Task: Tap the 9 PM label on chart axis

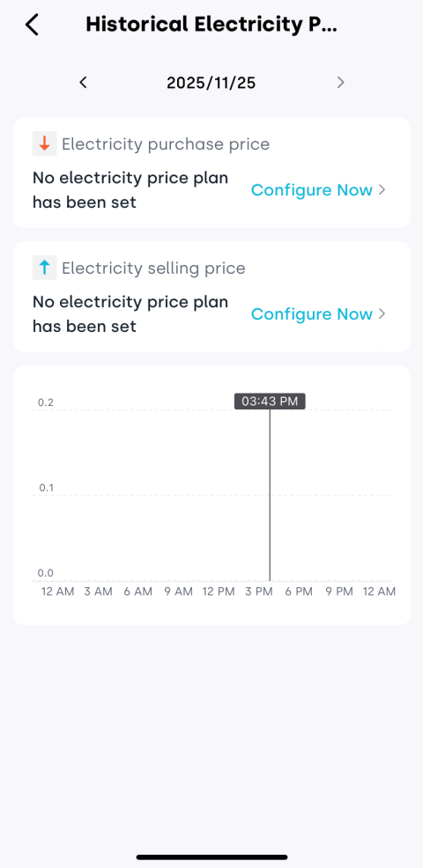Action: 338,592
